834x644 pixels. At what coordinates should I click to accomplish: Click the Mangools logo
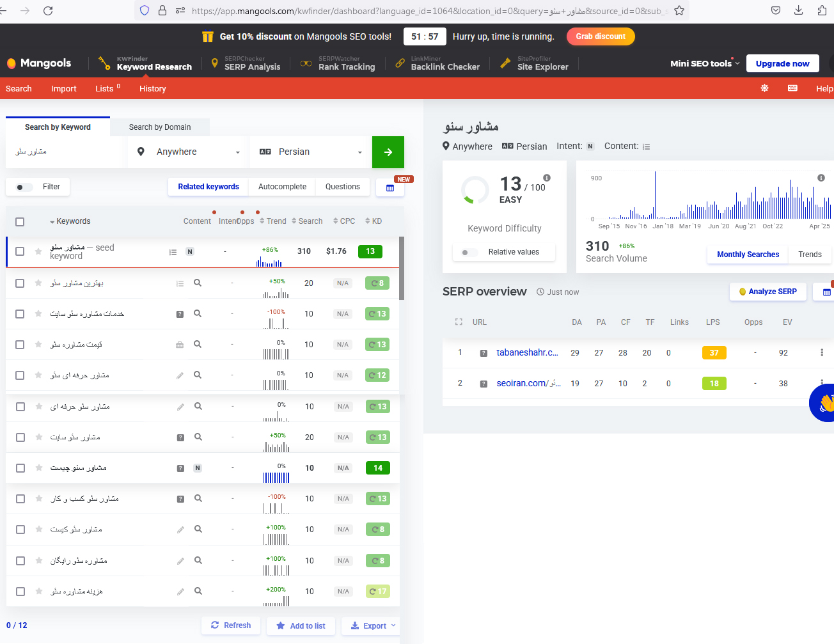click(x=39, y=63)
